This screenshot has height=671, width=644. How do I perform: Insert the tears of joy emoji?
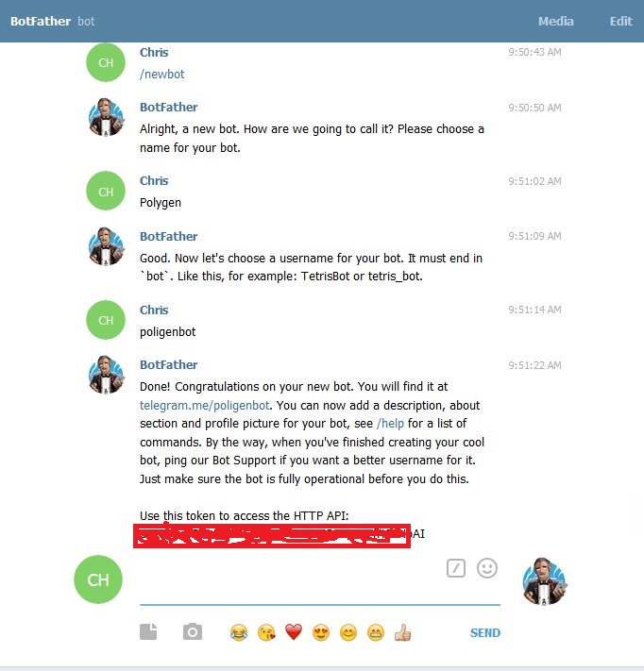click(x=239, y=632)
